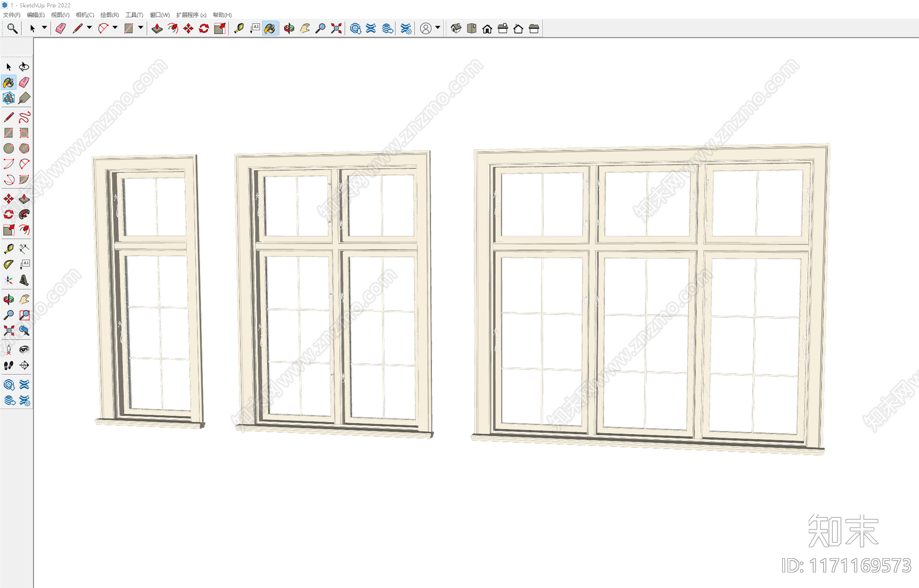This screenshot has width=919, height=588.
Task: Open the 编辑(E) menu
Action: (36, 15)
